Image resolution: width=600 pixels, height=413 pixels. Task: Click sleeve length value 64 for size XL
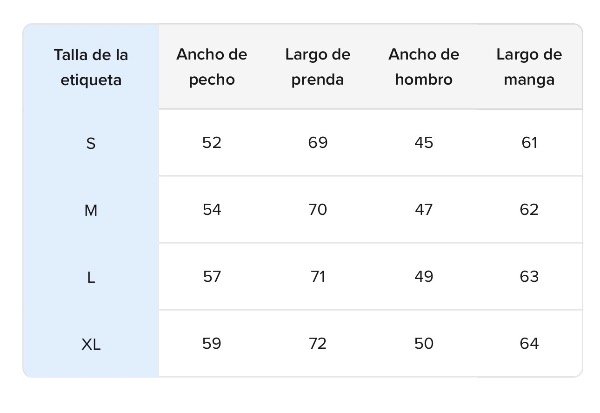click(x=529, y=344)
